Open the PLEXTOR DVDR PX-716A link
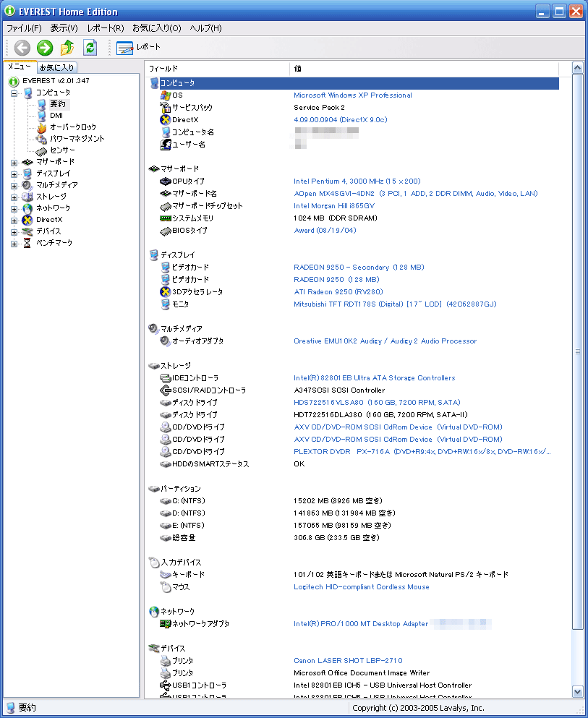 [422, 451]
